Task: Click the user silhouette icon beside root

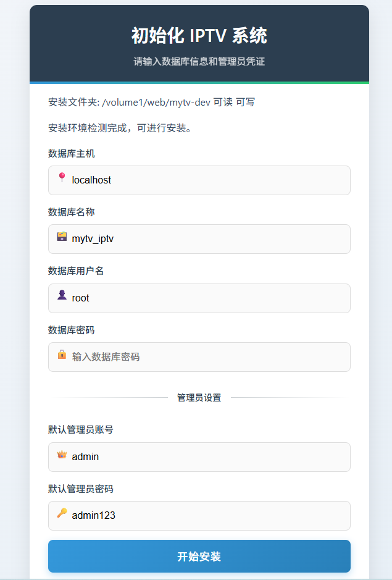Action: tap(62, 295)
